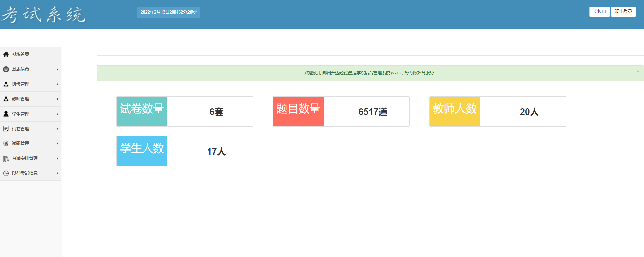Viewport: 644px width, 257px height.
Task: Click the date and time display
Action: (168, 12)
